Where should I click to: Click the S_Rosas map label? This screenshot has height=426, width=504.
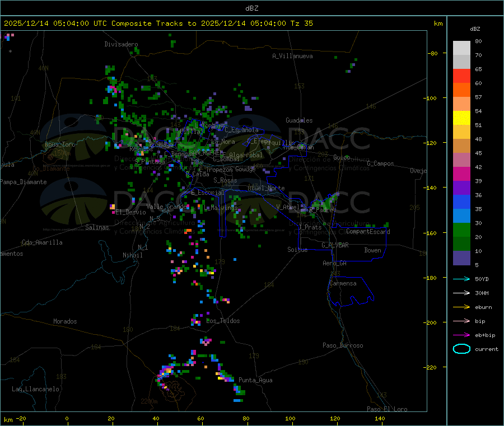click(x=225, y=180)
